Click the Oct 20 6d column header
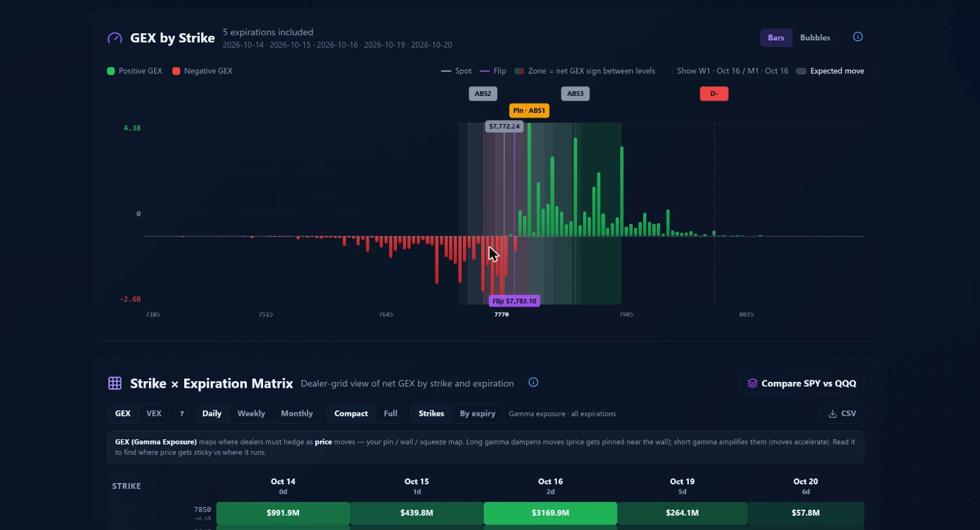Viewport: 980px width, 530px height. (806, 486)
